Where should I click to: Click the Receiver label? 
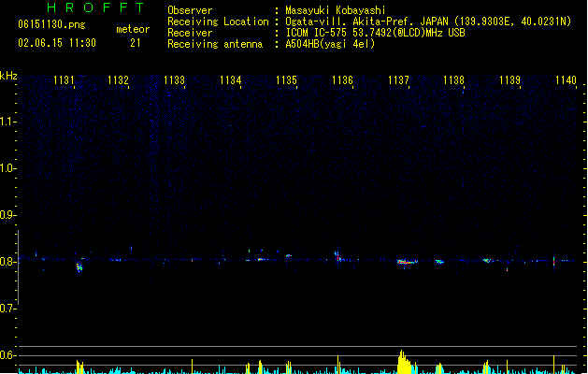tap(190, 33)
